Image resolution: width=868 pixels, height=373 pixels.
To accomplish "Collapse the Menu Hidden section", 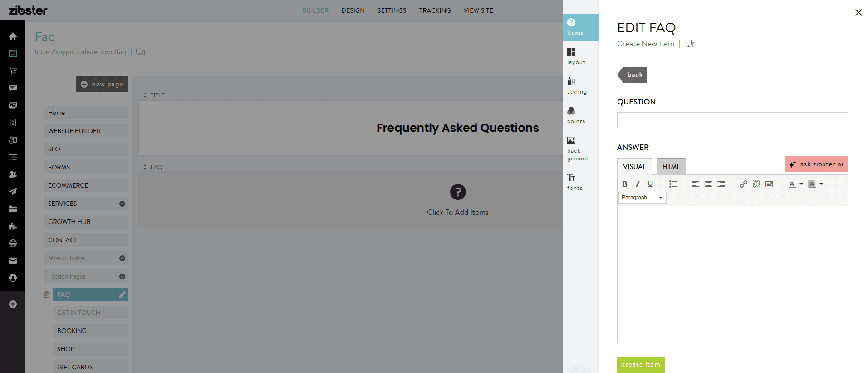I will (122, 258).
